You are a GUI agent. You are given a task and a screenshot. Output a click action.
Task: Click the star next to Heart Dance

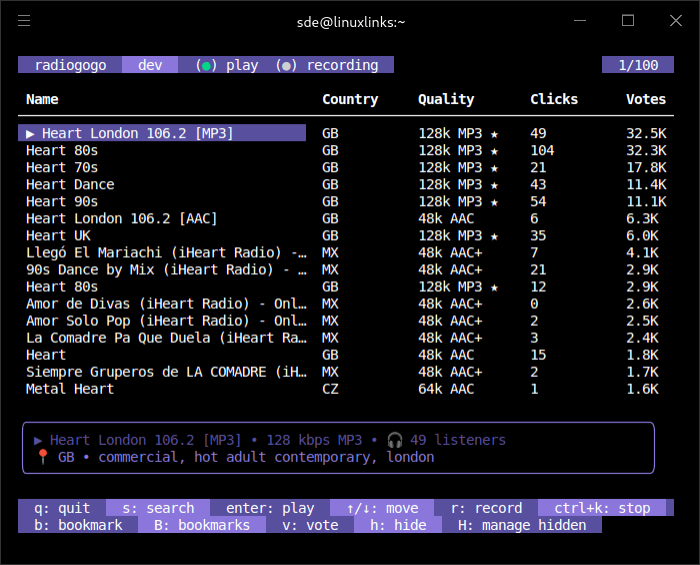click(x=494, y=184)
